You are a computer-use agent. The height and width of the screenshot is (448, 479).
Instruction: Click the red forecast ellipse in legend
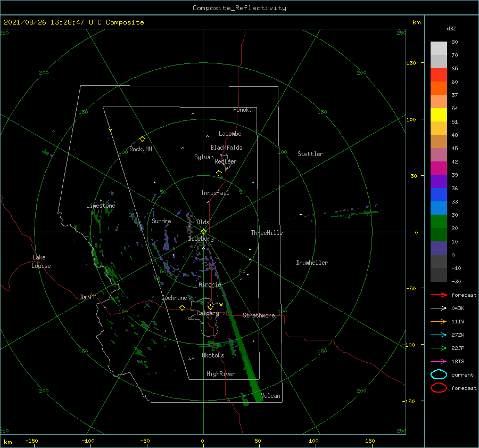pyautogui.click(x=439, y=388)
